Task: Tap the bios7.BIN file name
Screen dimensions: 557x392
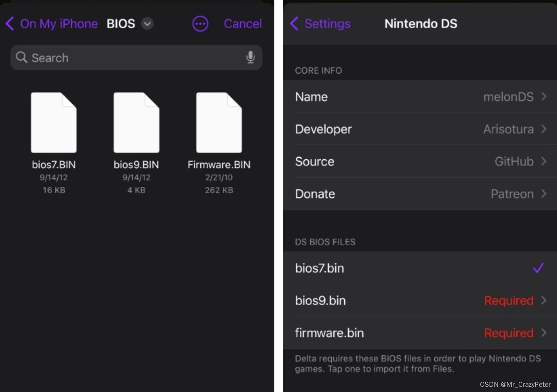Action: 54,165
